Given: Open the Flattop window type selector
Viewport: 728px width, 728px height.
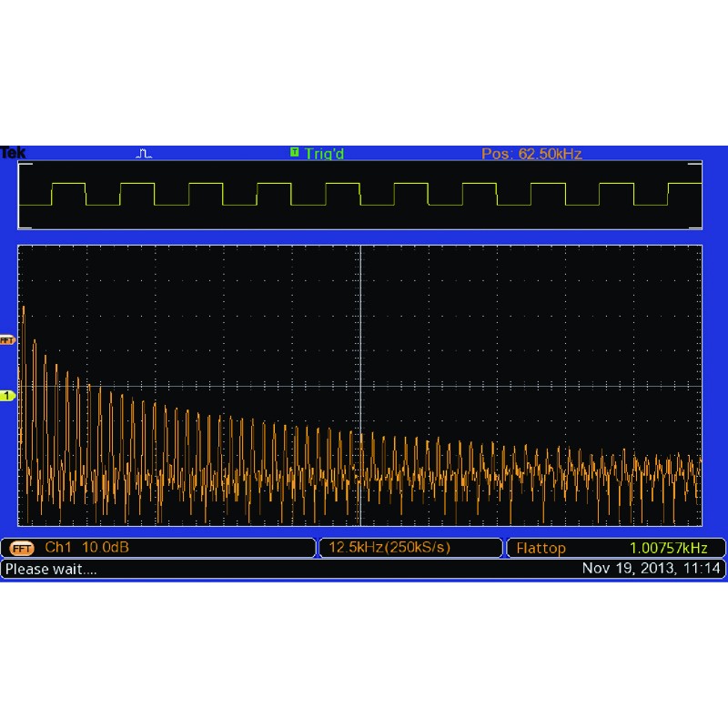Looking at the screenshot, I should [x=541, y=548].
